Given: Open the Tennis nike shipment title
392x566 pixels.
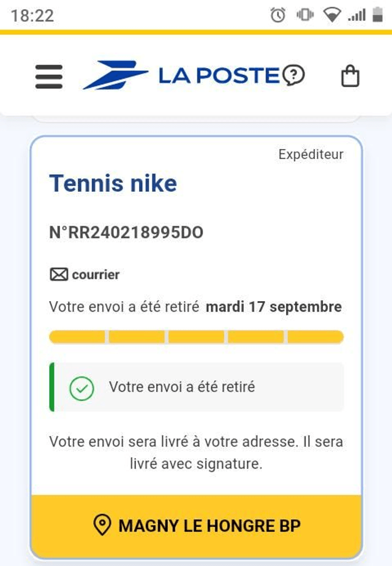Looking at the screenshot, I should point(113,183).
